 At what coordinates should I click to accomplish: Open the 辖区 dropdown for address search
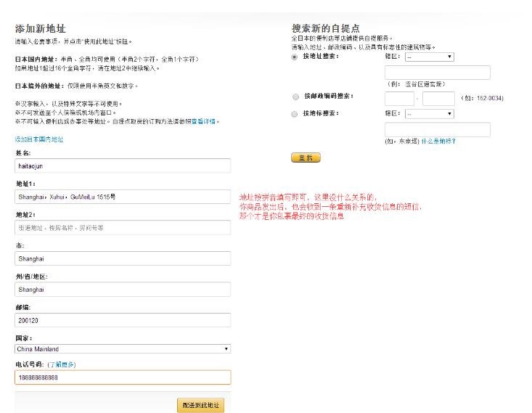tap(429, 57)
